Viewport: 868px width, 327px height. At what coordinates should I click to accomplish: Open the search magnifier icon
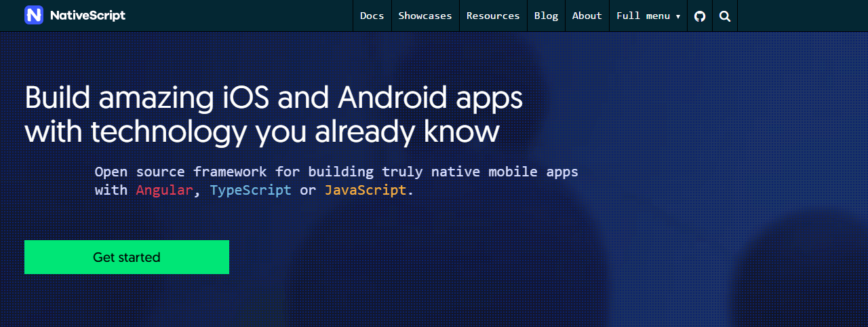[x=725, y=16]
